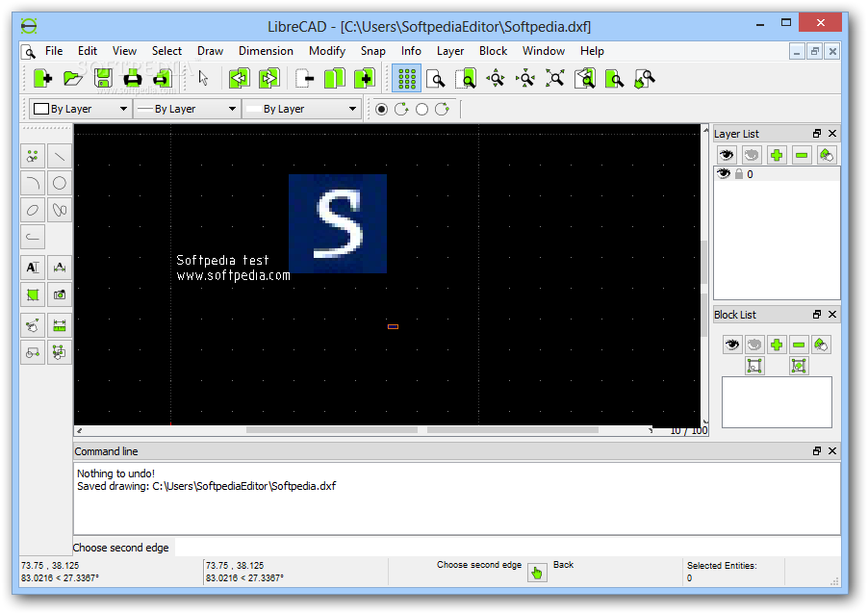Activate window zoom tool

tap(615, 79)
